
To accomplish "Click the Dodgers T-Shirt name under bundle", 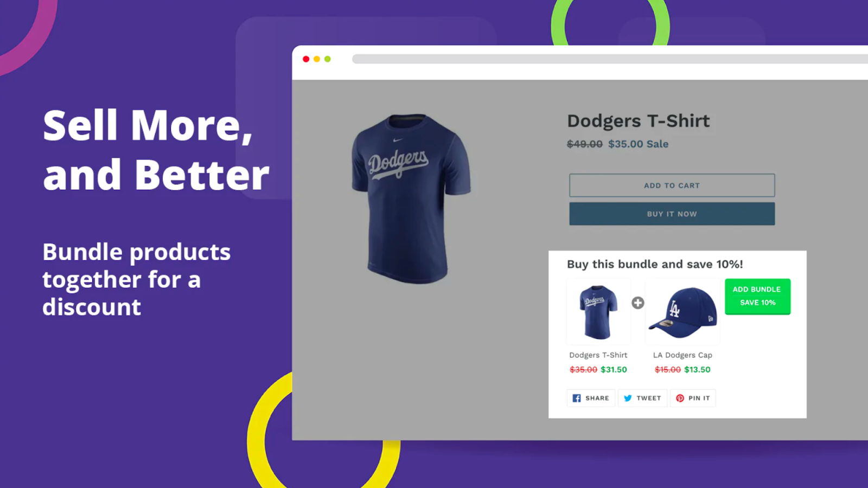I will click(x=598, y=355).
